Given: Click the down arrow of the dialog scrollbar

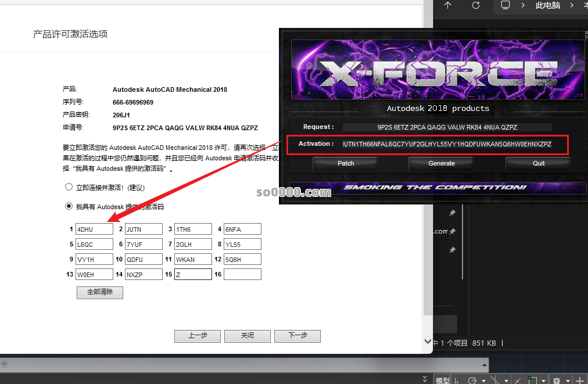Looking at the screenshot, I should (x=428, y=342).
